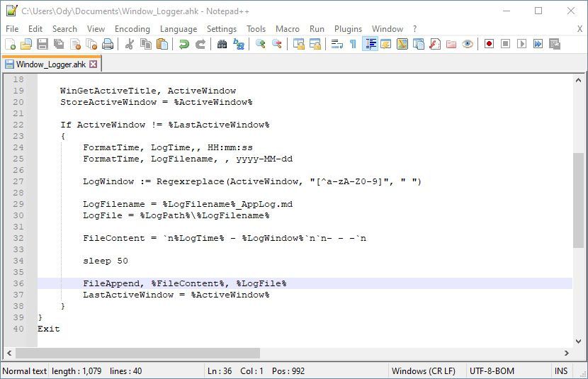Close document with menu bar X button

[579, 29]
